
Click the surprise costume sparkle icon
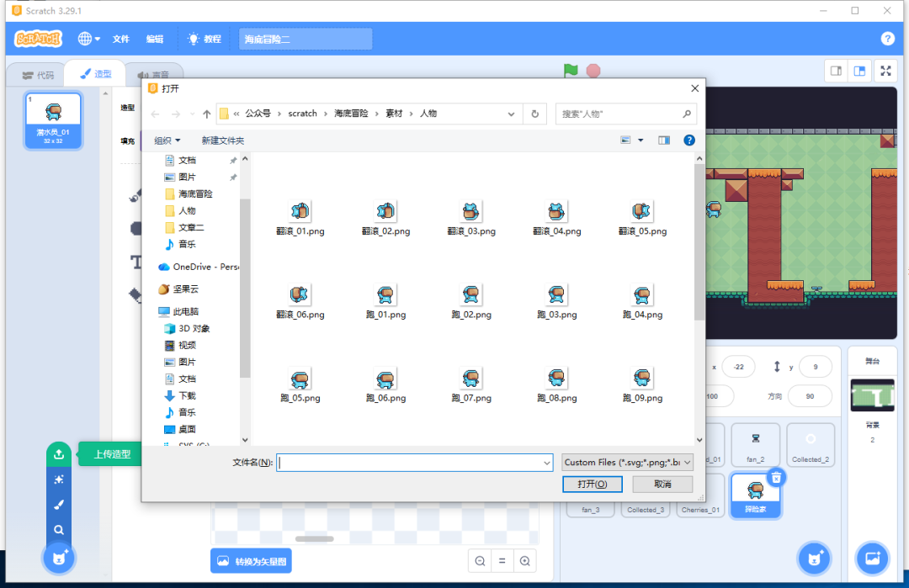(59, 479)
